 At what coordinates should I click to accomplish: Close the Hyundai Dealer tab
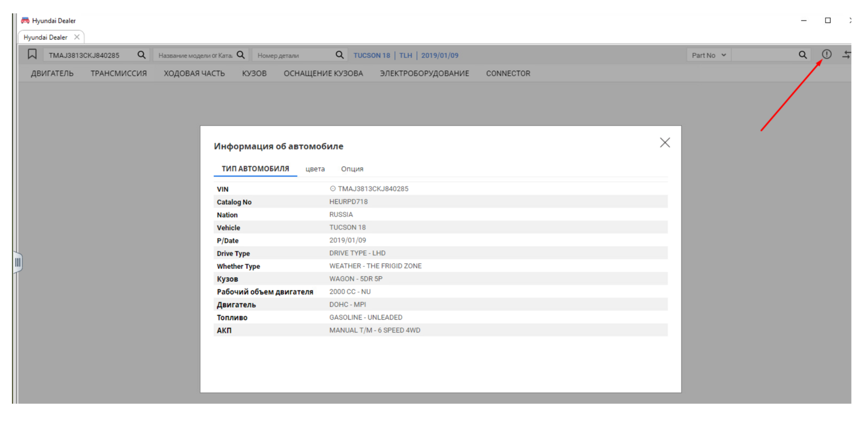(76, 37)
